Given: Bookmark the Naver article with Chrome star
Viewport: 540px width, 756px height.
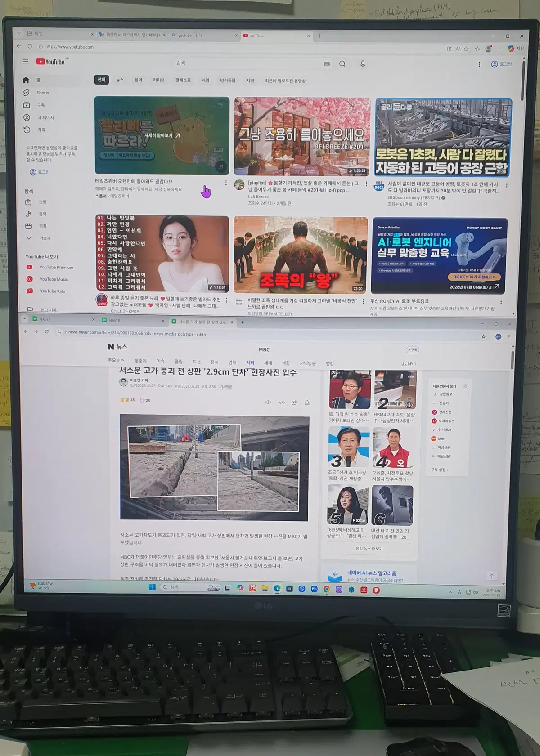Looking at the screenshot, I should [x=484, y=336].
